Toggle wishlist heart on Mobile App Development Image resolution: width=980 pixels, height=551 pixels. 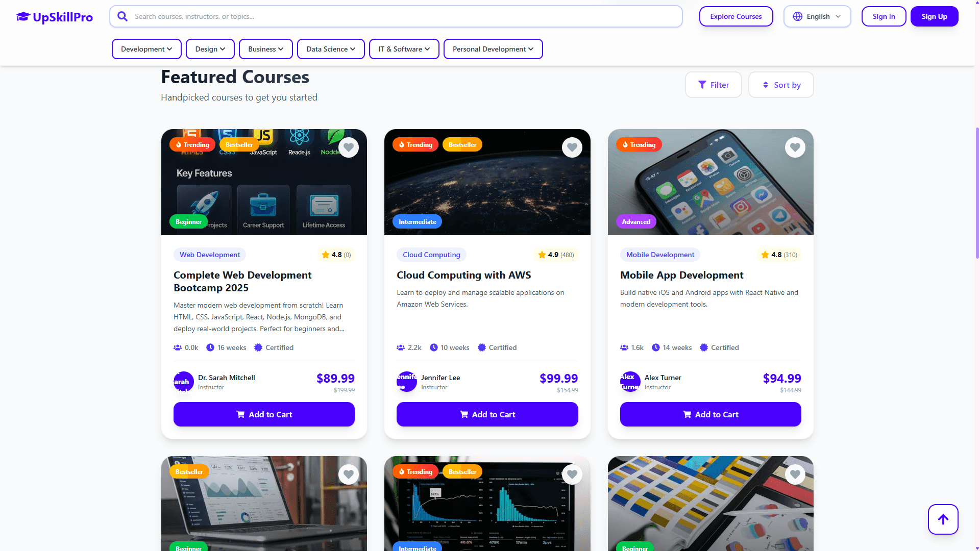point(795,147)
